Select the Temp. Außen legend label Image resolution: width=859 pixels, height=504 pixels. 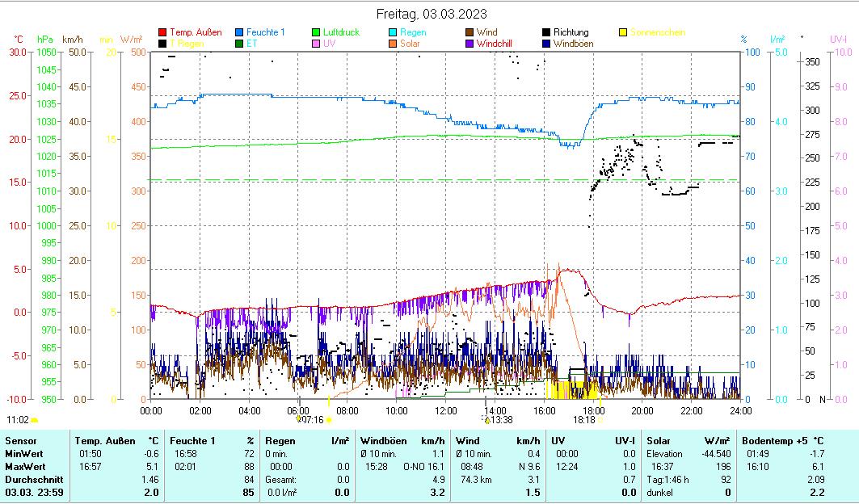[x=196, y=32]
